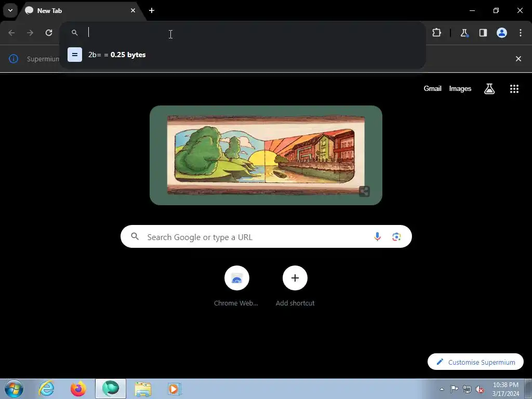The height and width of the screenshot is (399, 532).
Task: Toggle the side panel
Action: (483, 33)
